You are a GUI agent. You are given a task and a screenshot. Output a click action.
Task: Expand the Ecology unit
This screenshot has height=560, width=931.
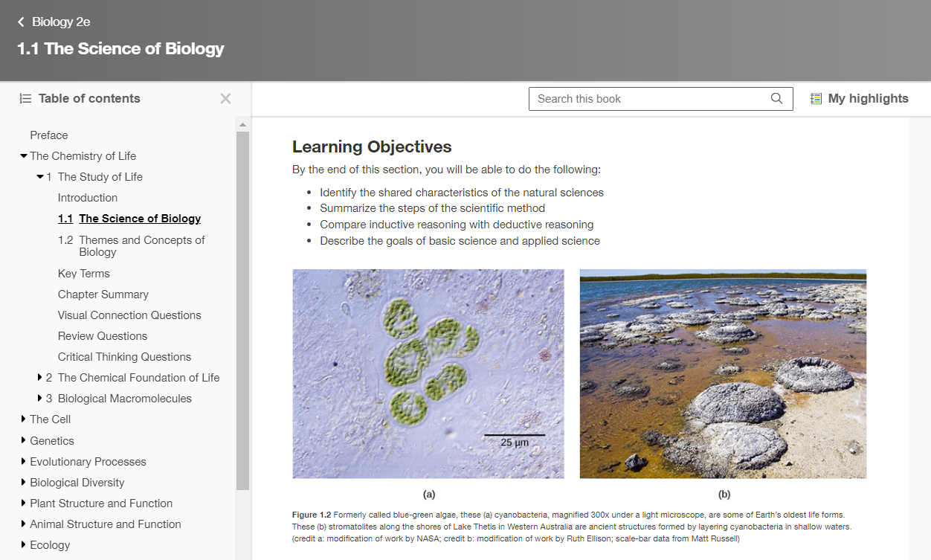pyautogui.click(x=23, y=544)
